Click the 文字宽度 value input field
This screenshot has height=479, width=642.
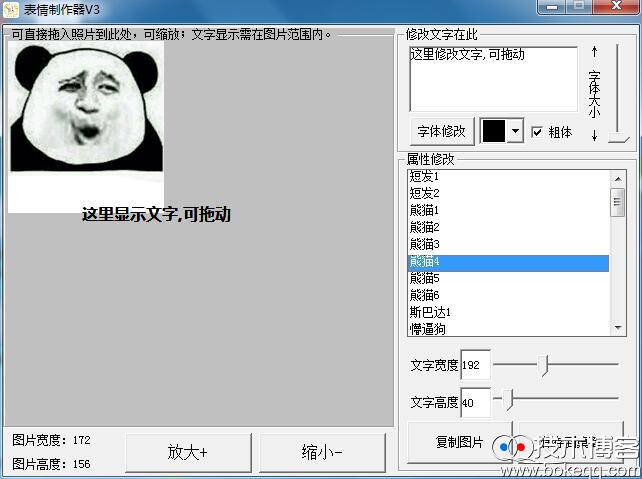pos(475,366)
